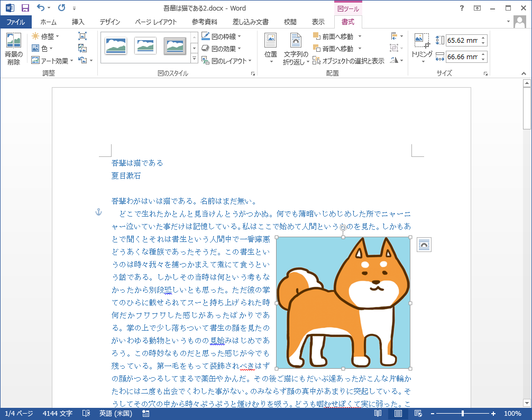Screen dimensions: 532x420
Task: Switch to 差し込み文書 tab
Action: point(250,22)
